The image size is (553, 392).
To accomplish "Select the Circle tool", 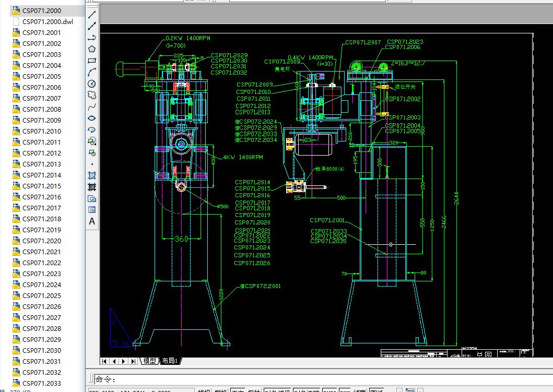I will tap(92, 84).
